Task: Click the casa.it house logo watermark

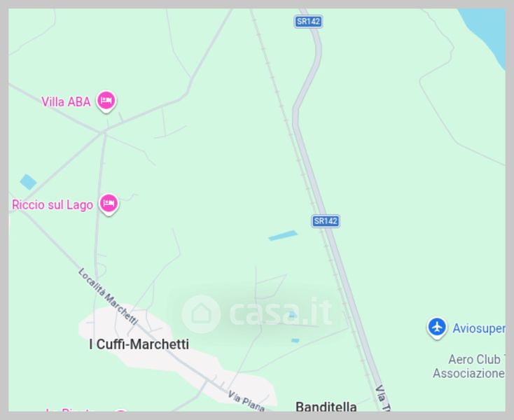Action: (x=201, y=314)
